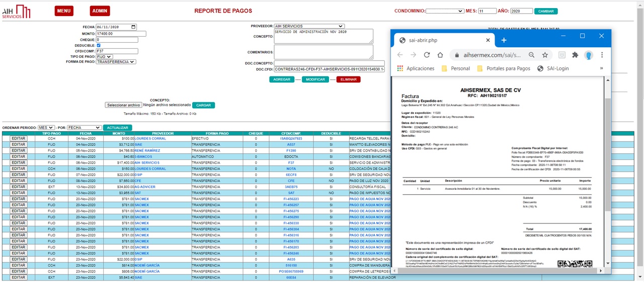Open the Personal bookmarks folder
Viewport: 644px width, 282px height.
coord(455,68)
